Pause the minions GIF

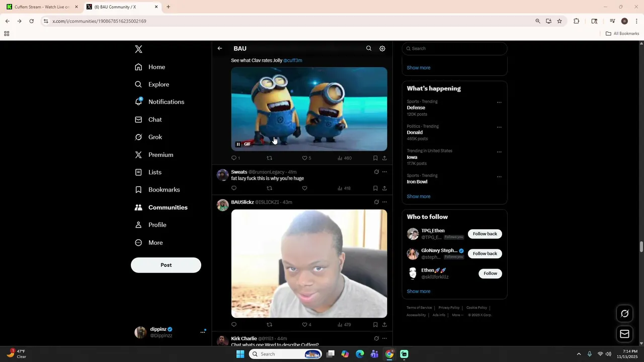click(238, 144)
